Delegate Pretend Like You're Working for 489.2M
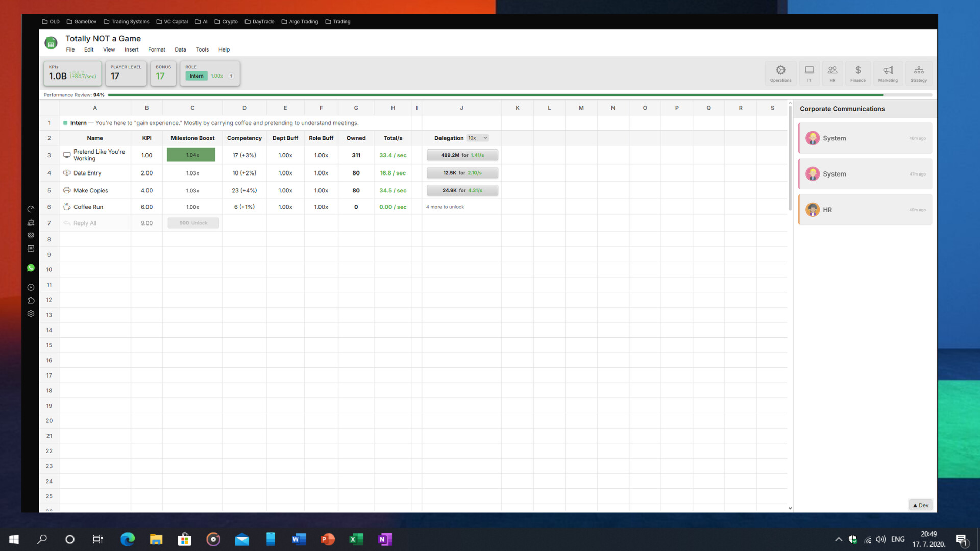 tap(462, 155)
